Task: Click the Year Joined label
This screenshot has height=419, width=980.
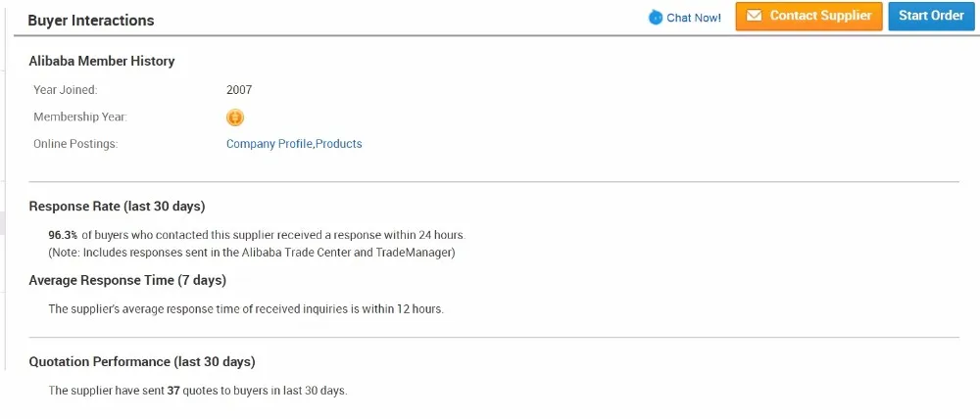Action: point(65,90)
